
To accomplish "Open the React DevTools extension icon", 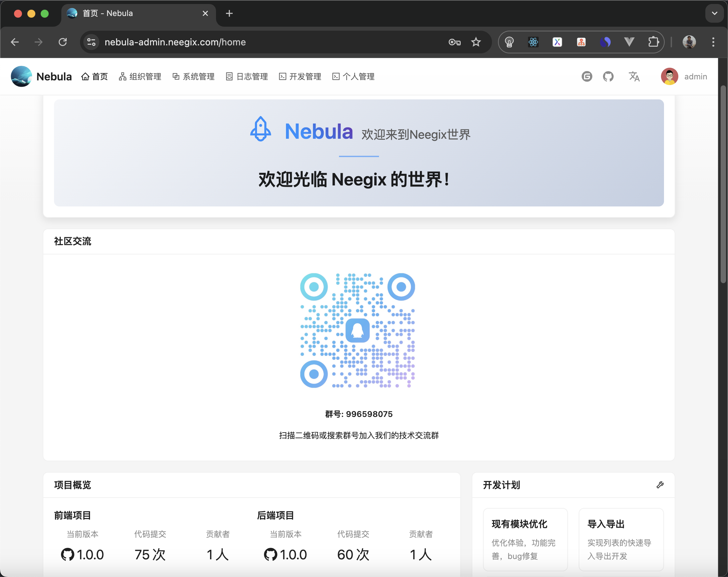I will tap(533, 42).
